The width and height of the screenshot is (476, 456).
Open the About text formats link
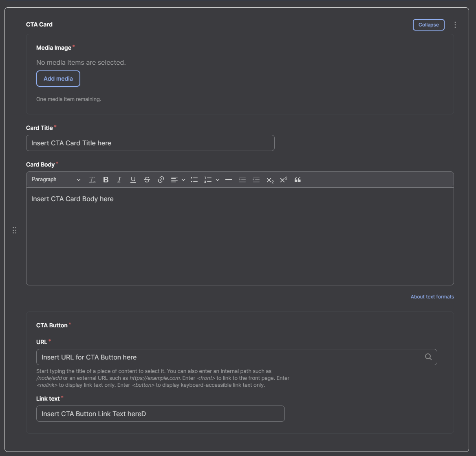[x=432, y=296]
